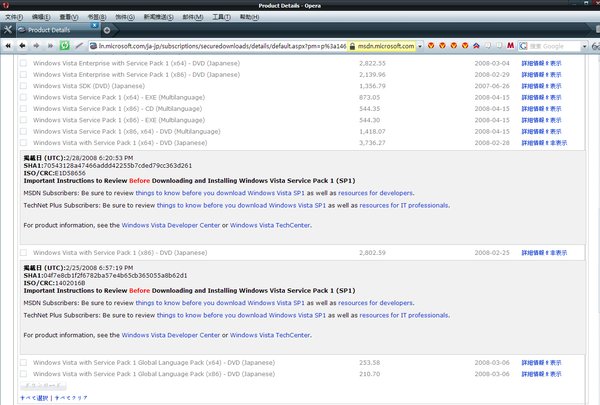The image size is (600, 405).
Task: Open the search engine dropdown arrow
Action: 584,46
